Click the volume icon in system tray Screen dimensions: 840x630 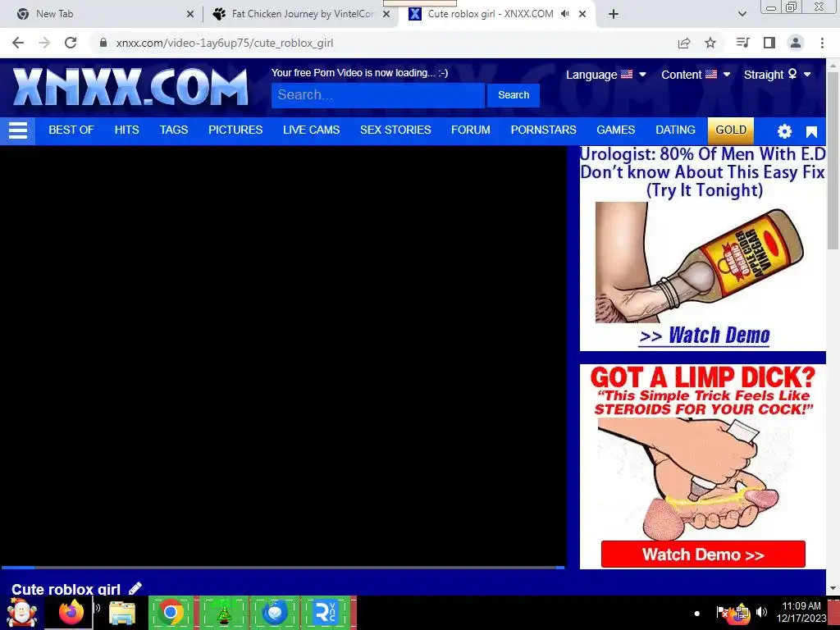(761, 612)
